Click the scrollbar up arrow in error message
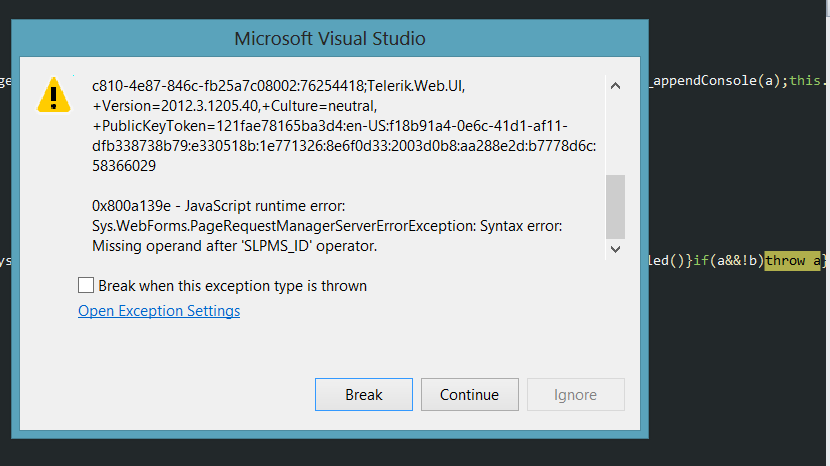The height and width of the screenshot is (466, 830). (615, 86)
